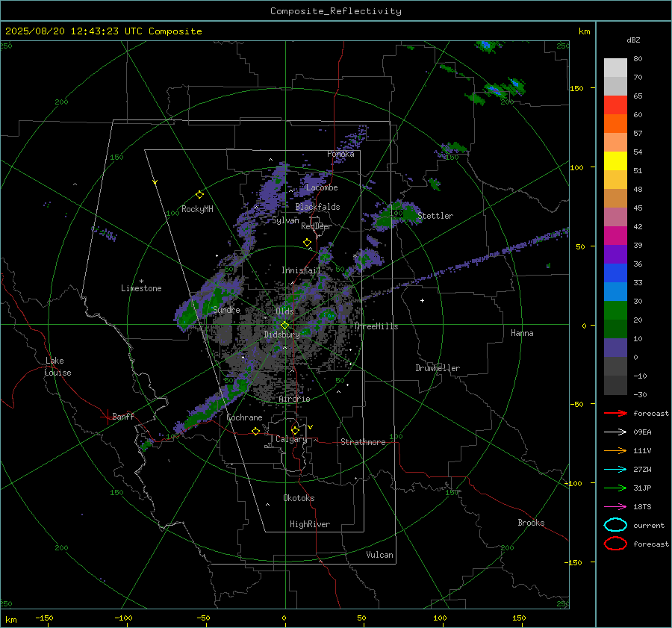Click the Okotoks town label
This screenshot has width=672, height=628.
[x=299, y=498]
